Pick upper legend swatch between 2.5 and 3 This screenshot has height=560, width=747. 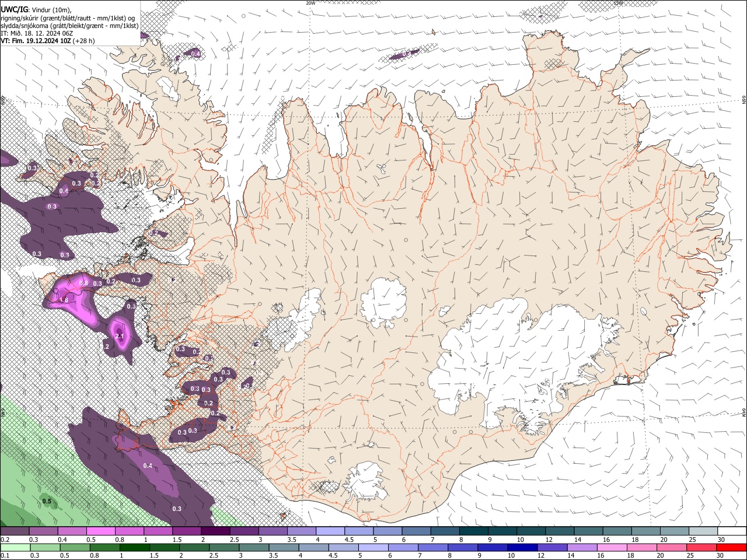click(244, 531)
